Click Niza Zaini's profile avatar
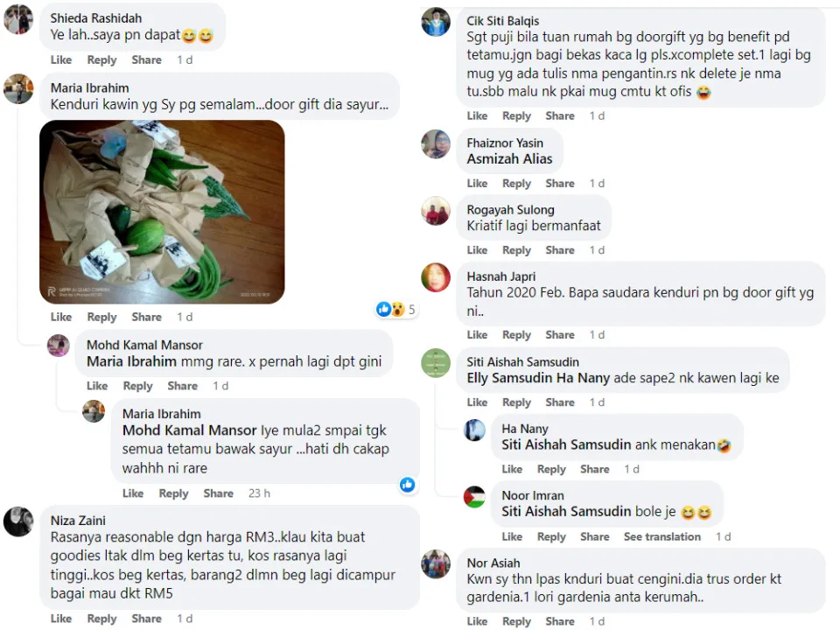Image resolution: width=840 pixels, height=630 pixels. pyautogui.click(x=17, y=521)
